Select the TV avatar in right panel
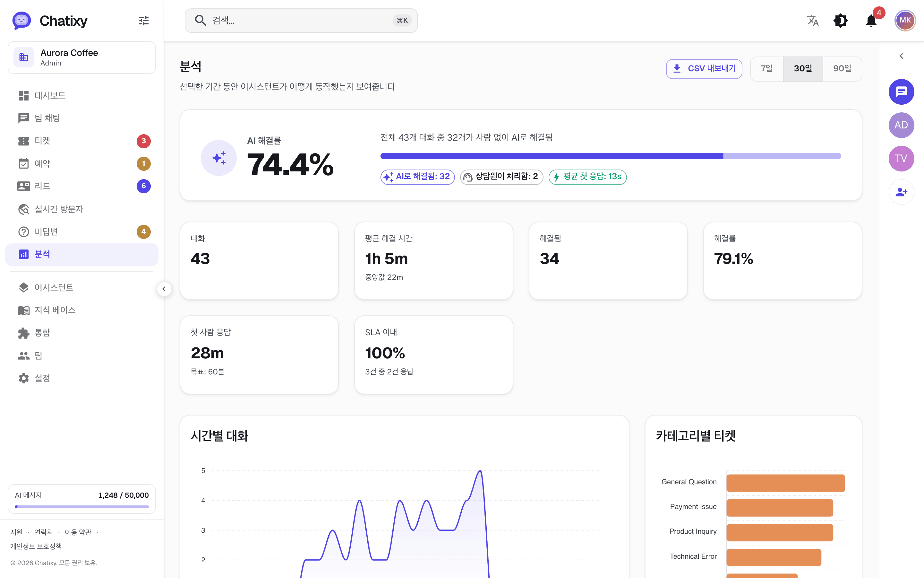Image resolution: width=924 pixels, height=578 pixels. click(901, 159)
